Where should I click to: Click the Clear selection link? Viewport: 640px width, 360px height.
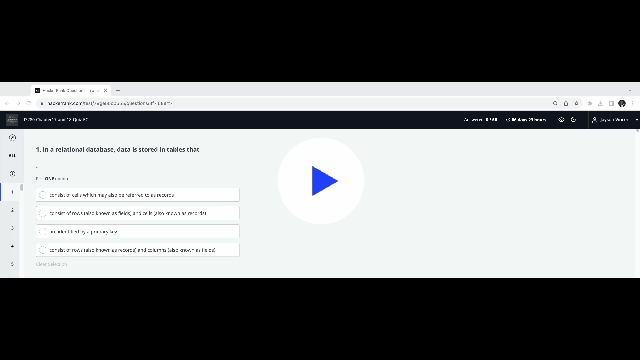51,264
